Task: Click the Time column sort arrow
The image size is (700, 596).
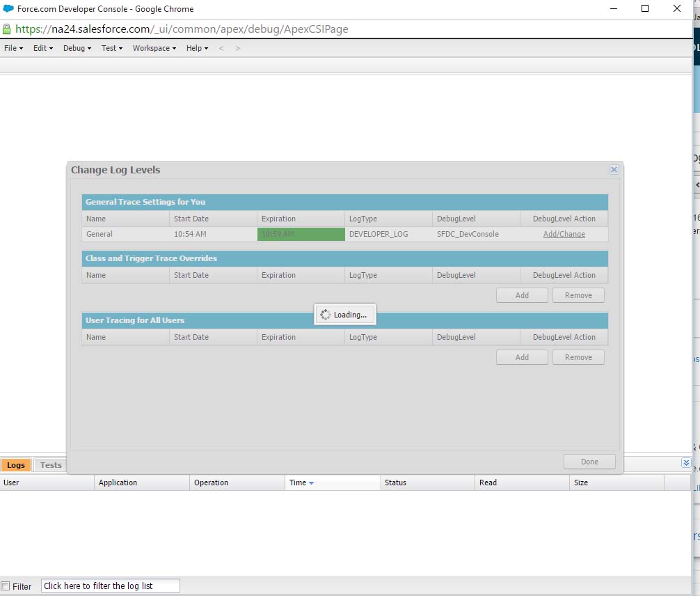Action: tap(311, 483)
